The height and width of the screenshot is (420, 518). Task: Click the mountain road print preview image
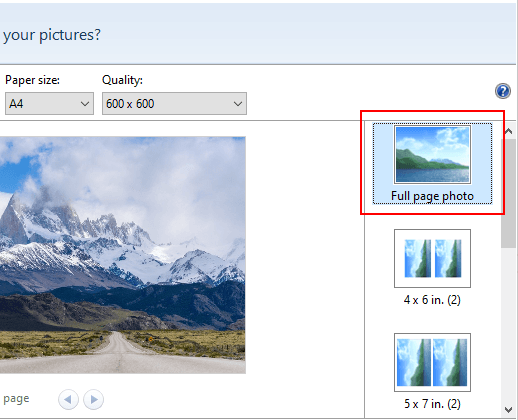(x=123, y=255)
